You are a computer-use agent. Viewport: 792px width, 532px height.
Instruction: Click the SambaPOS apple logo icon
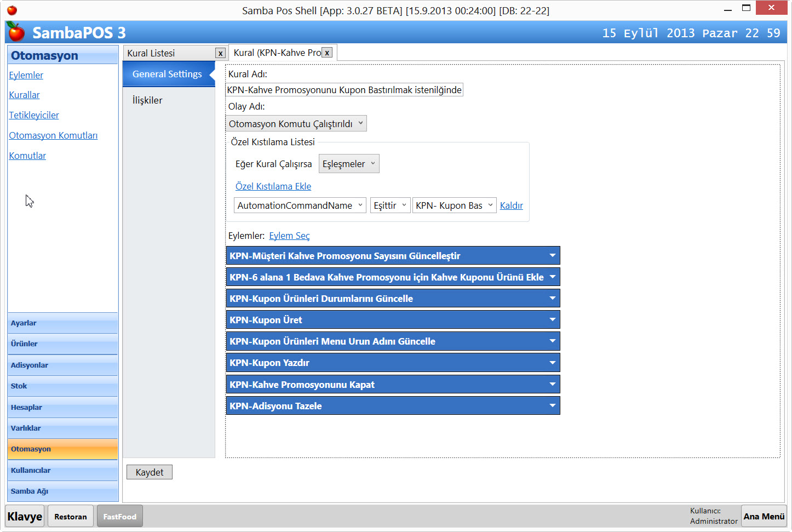click(x=16, y=32)
